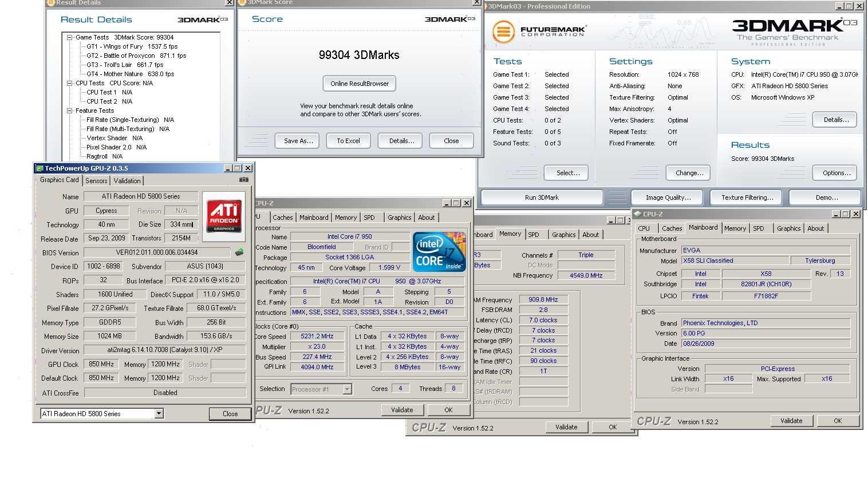Click the Options... button under Results

click(836, 173)
